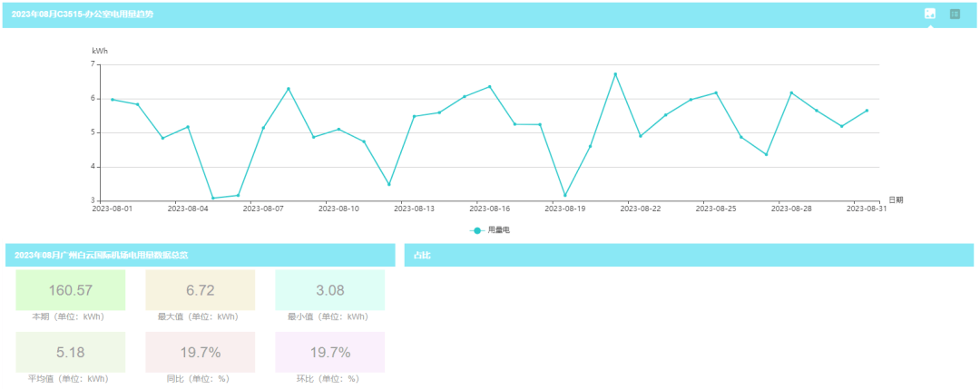Click the 2023-08-25 x-axis date label

click(717, 209)
